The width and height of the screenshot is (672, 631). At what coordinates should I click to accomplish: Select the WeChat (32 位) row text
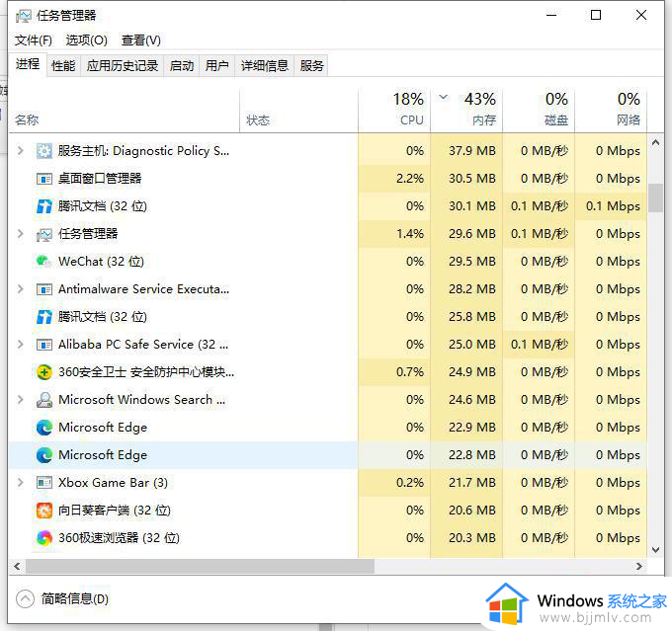[101, 262]
